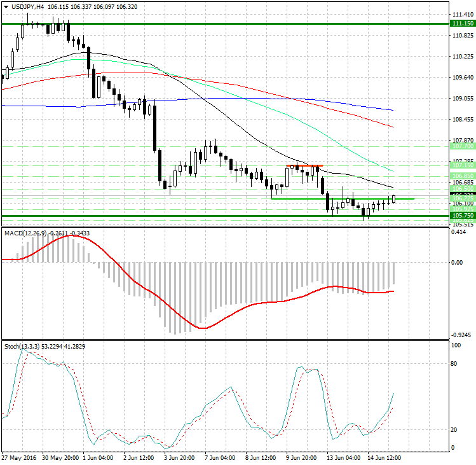Click the USDJPY,H4 chart title
476x465 pixels.
click(27, 7)
